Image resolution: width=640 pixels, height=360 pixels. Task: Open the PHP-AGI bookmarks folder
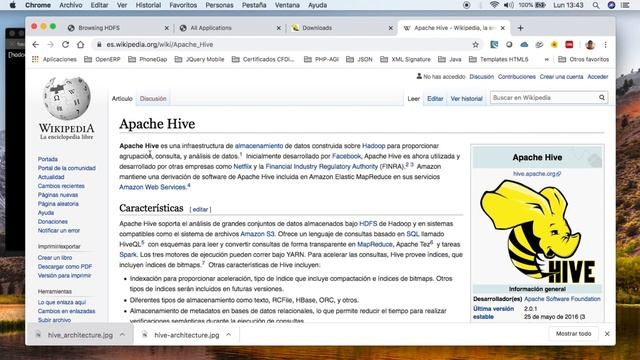(321, 59)
